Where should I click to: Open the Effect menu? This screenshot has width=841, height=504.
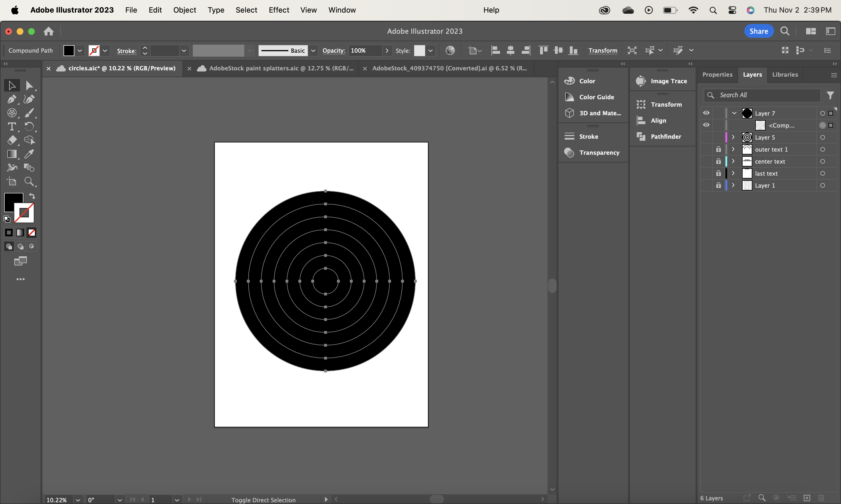pyautogui.click(x=279, y=10)
